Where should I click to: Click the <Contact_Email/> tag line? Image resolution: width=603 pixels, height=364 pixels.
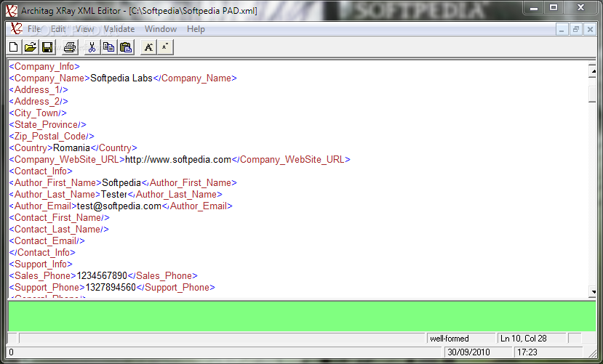tap(47, 240)
